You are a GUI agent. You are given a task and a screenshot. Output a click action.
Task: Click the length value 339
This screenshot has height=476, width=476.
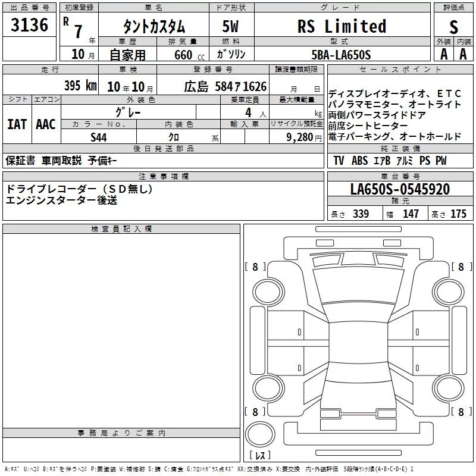click(x=361, y=214)
